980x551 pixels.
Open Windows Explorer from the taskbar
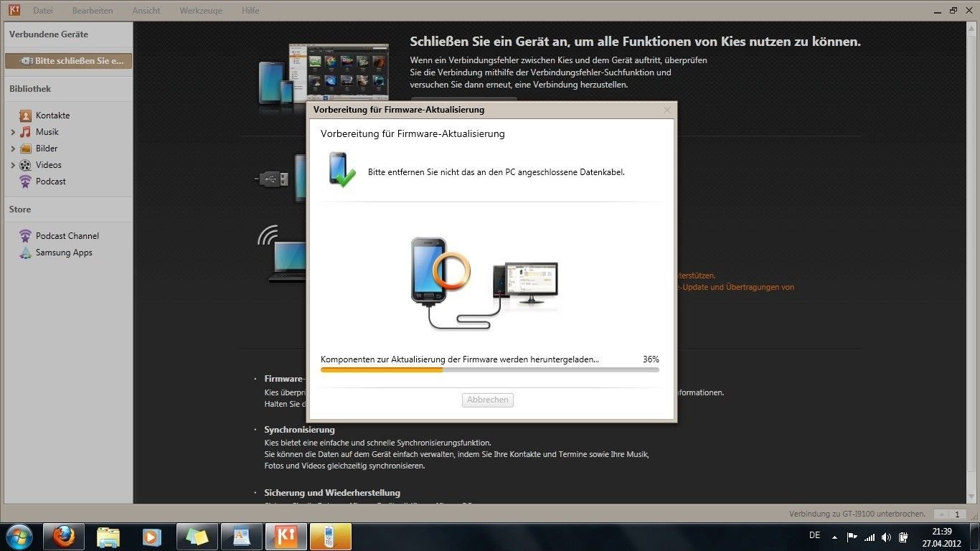tap(108, 537)
